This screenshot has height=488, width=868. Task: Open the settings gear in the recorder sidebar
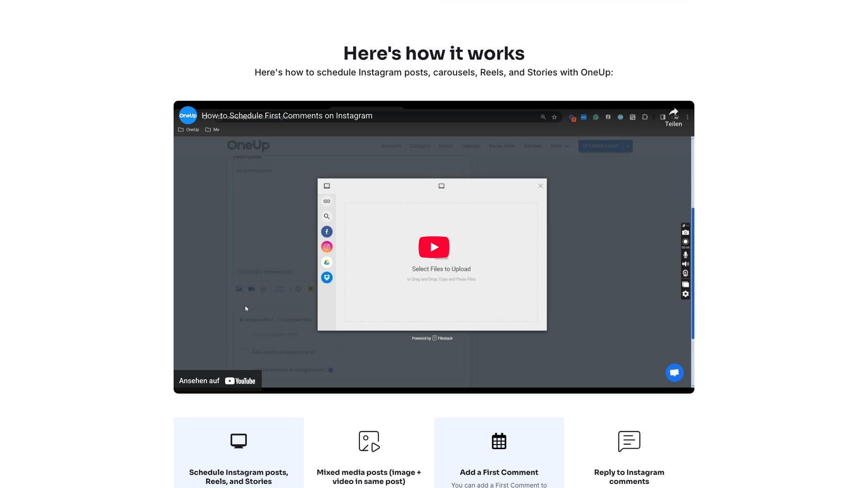(x=685, y=294)
